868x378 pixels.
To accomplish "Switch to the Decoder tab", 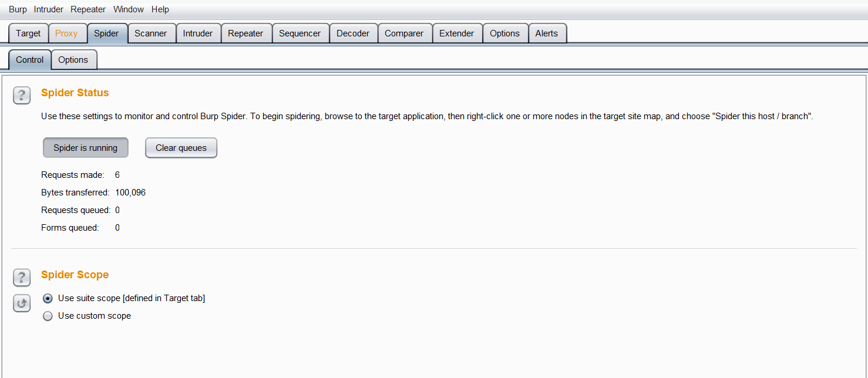I will click(x=353, y=33).
